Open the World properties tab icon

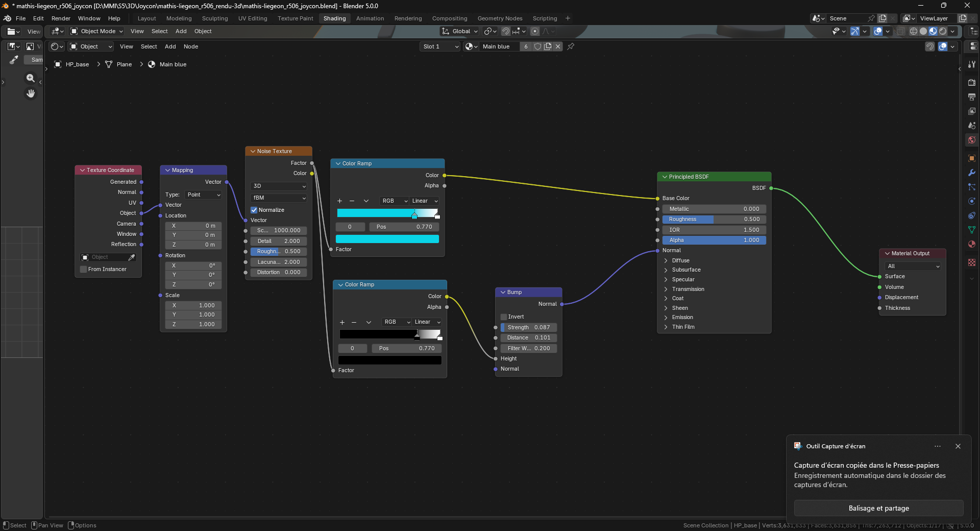pos(972,140)
